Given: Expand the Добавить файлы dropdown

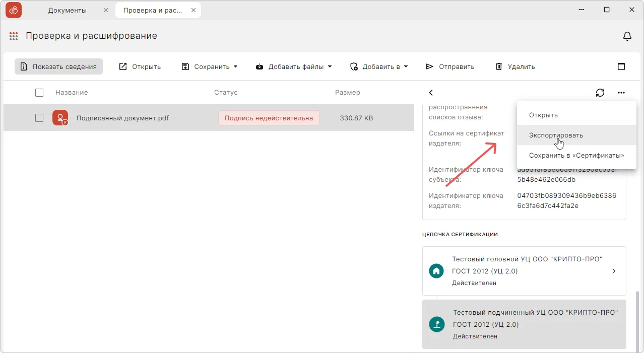Looking at the screenshot, I should pyautogui.click(x=294, y=66).
